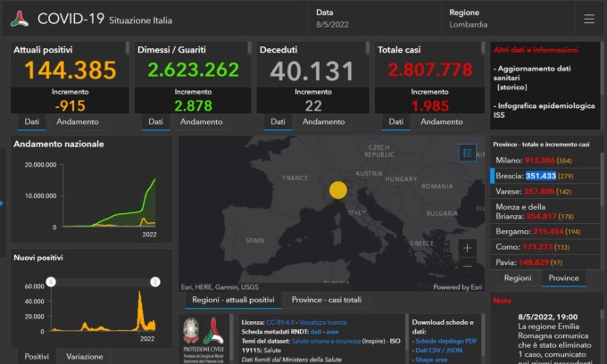Click the yellow Lombardia map circle
The height and width of the screenshot is (364, 607).
(x=338, y=190)
